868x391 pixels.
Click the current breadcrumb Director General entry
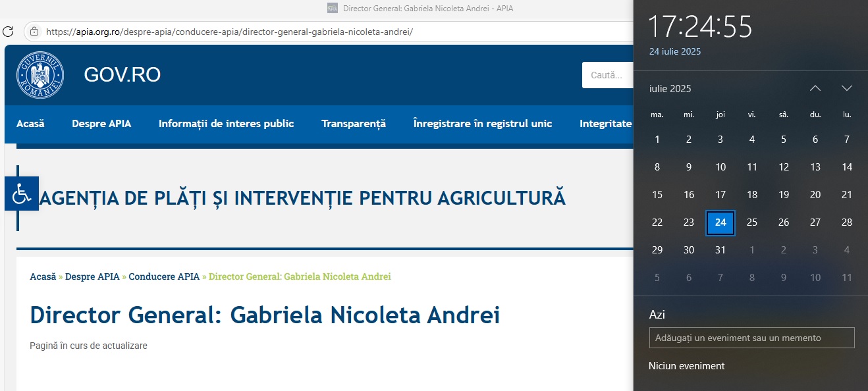pyautogui.click(x=300, y=276)
